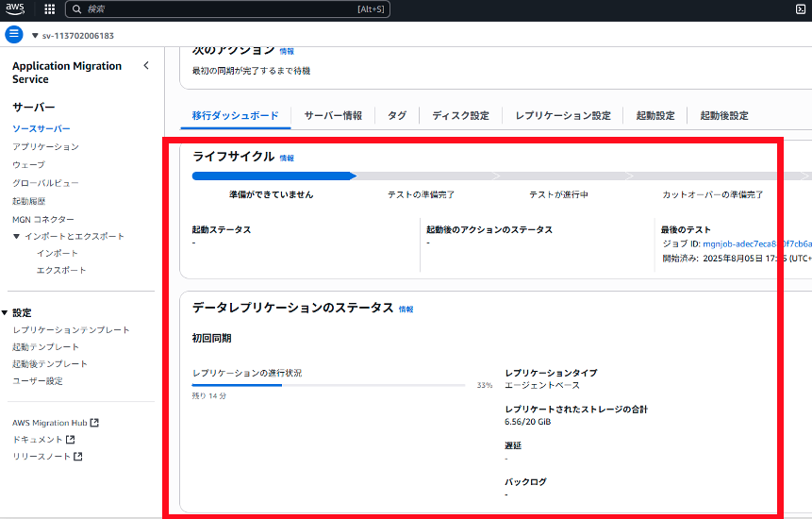Click テストの準備完了 lifecycle stage

(421, 194)
